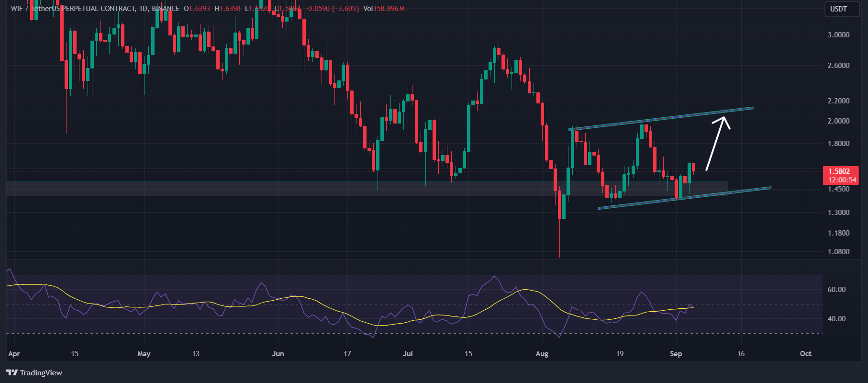Click the 2.6000 price axis label
The image size is (868, 383).
(x=838, y=66)
